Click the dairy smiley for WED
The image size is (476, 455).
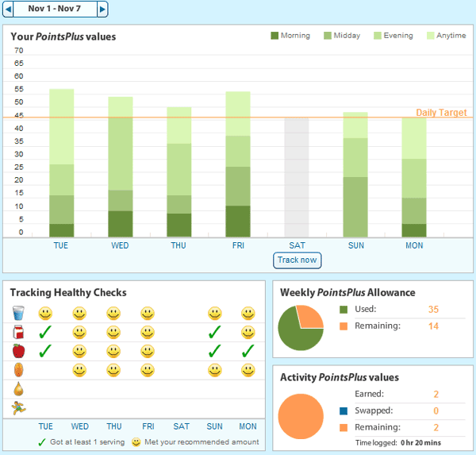79,333
